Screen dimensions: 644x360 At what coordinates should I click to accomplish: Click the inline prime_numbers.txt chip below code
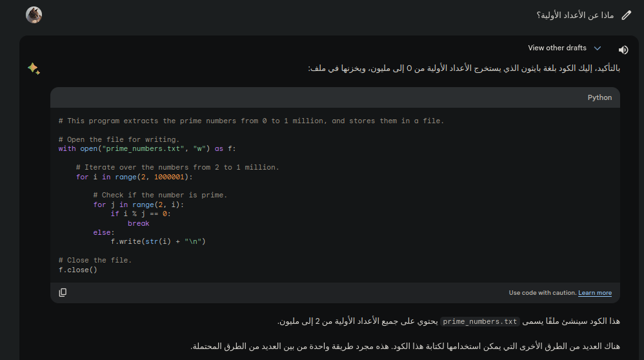(481, 321)
